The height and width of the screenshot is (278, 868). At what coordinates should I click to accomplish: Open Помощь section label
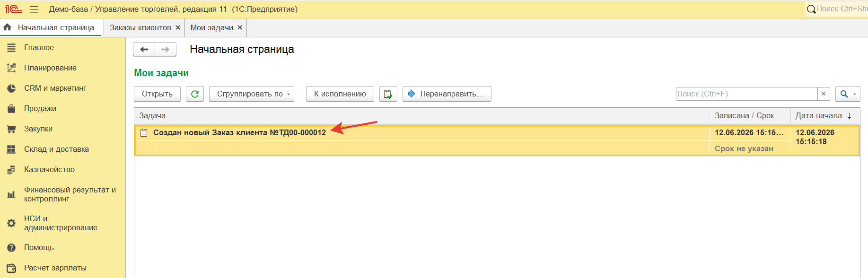point(39,248)
